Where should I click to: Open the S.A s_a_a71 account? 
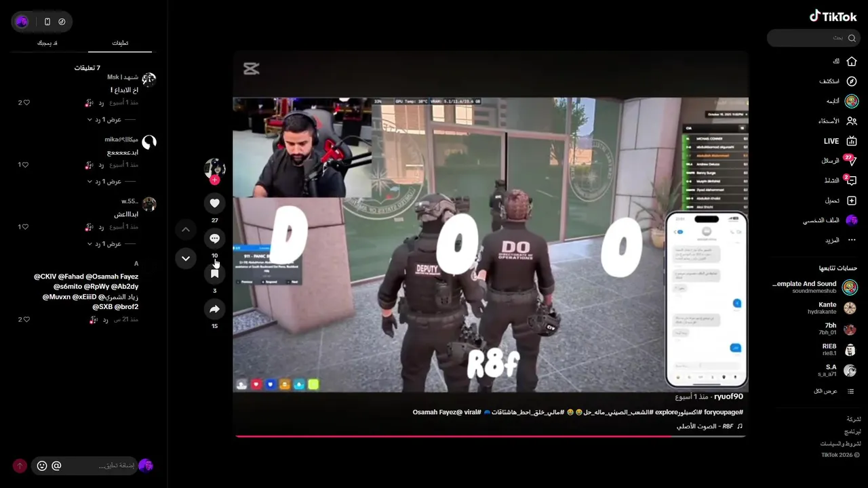(837, 371)
